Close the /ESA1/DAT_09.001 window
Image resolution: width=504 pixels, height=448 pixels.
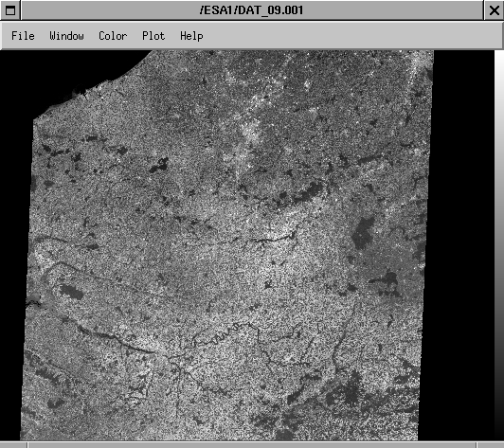(494, 10)
